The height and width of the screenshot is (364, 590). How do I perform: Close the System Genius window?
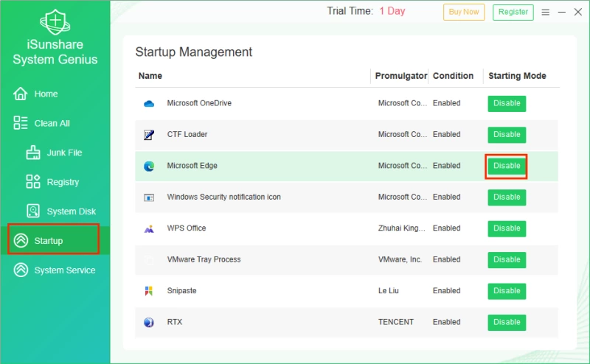point(578,12)
